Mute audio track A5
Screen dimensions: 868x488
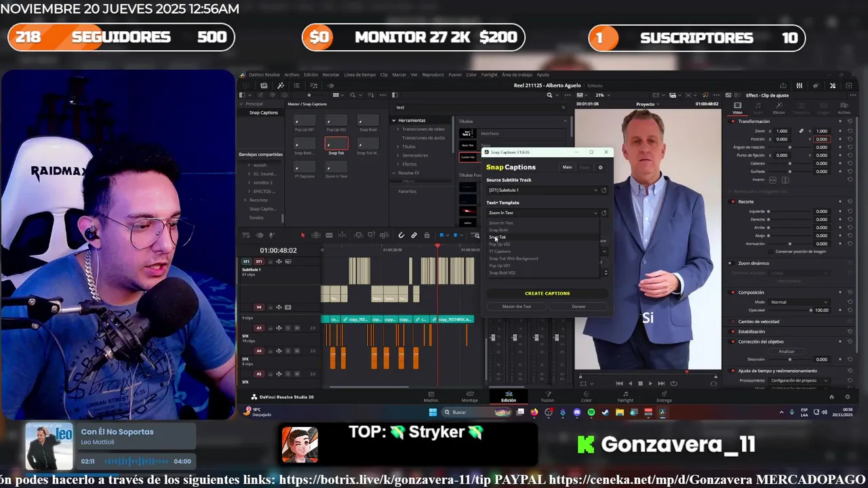(297, 374)
